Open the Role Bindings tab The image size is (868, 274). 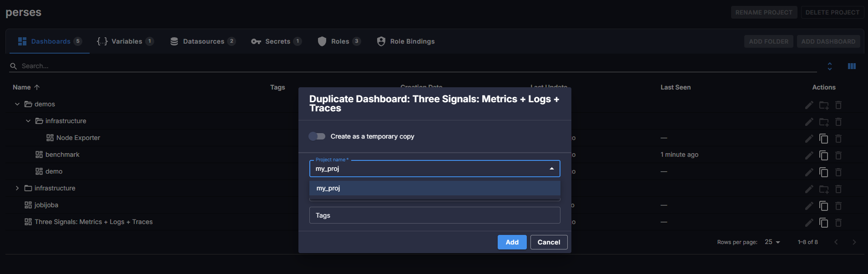(406, 41)
